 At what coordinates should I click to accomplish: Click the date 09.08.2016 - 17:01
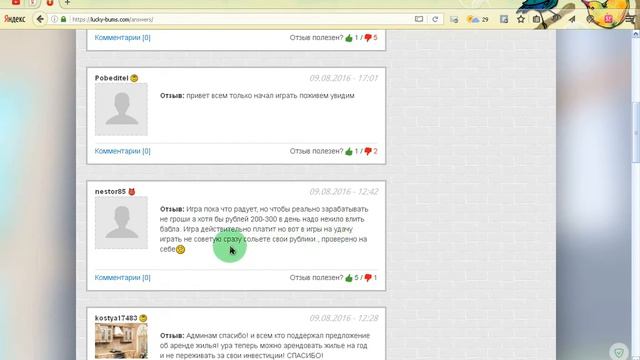pos(344,78)
